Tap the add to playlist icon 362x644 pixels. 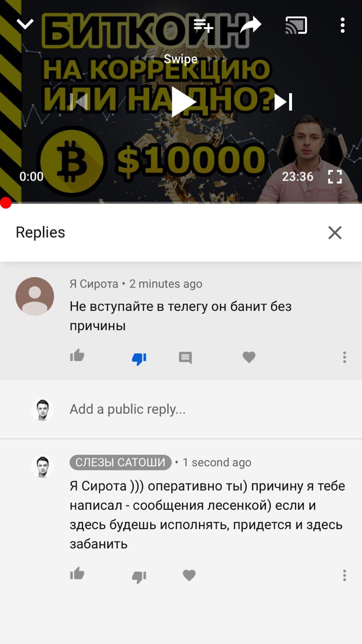pos(203,25)
